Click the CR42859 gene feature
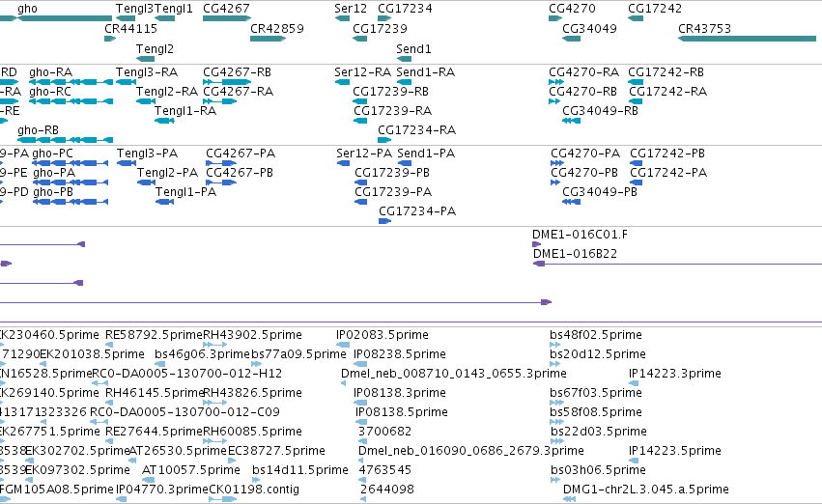The image size is (822, 504). (x=268, y=39)
